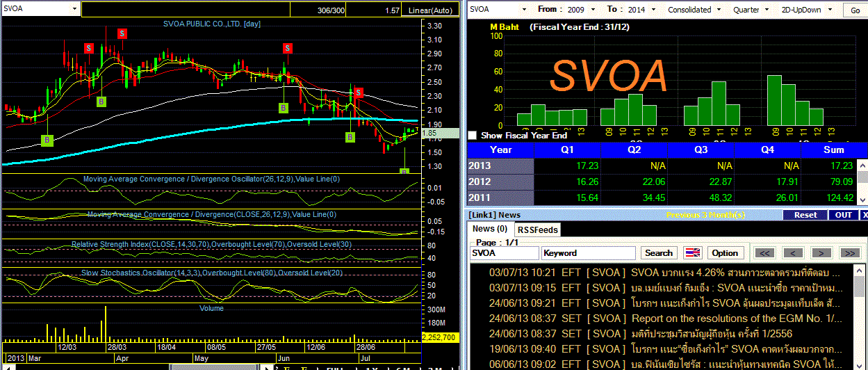Click the Thai/English language flag icon
The width and height of the screenshot is (868, 370).
pos(693,253)
